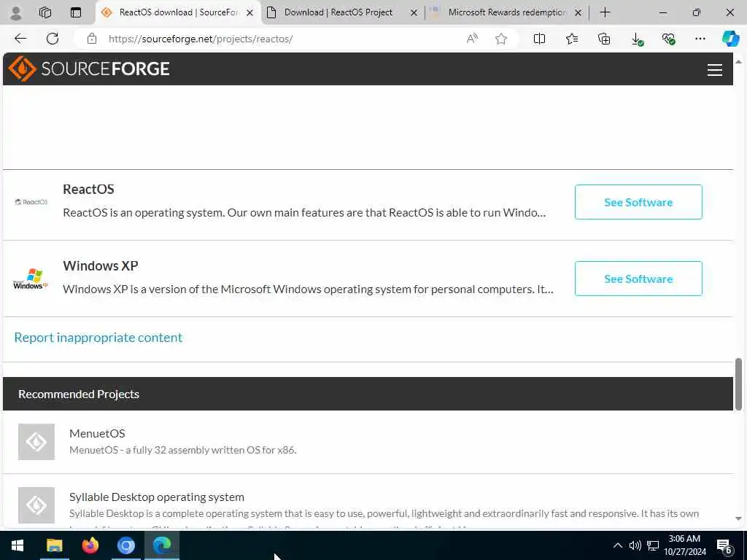This screenshot has width=747, height=560.
Task: Close the Microsoft Rewards redemption tab
Action: click(x=578, y=13)
